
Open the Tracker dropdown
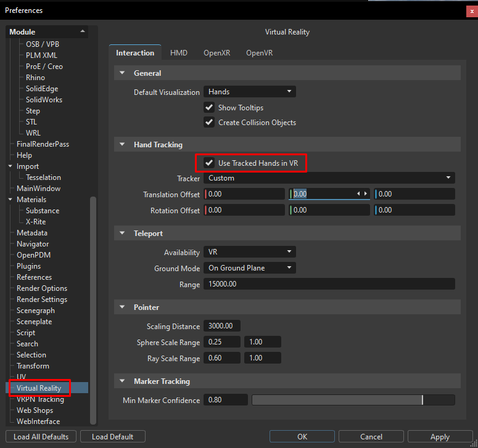coord(330,178)
